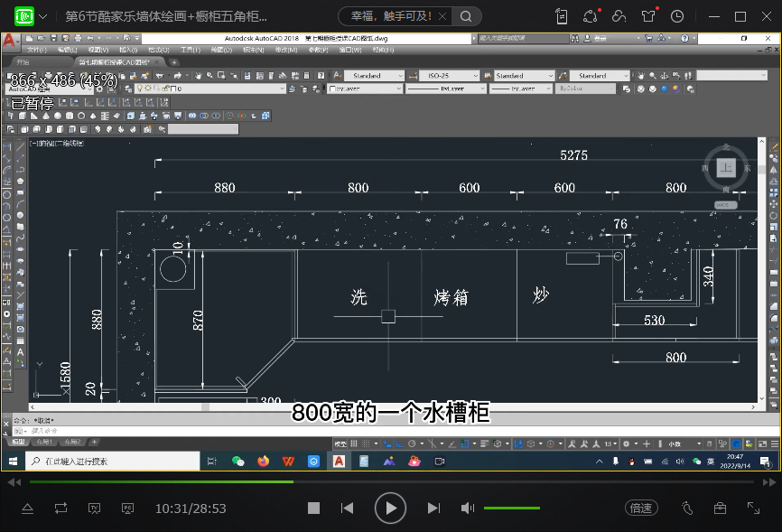Open the 倍速 playback speed menu

[x=640, y=509]
